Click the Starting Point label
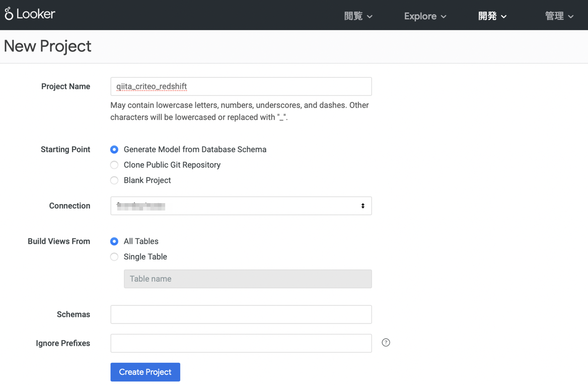 point(65,149)
